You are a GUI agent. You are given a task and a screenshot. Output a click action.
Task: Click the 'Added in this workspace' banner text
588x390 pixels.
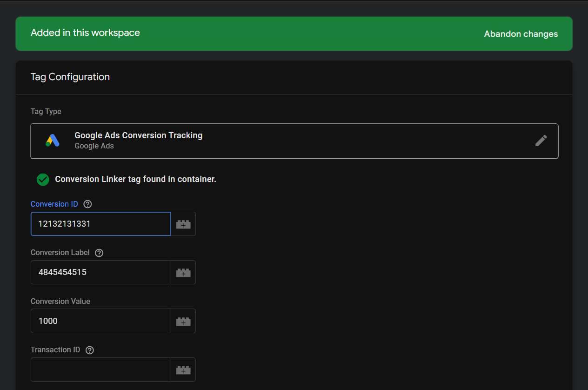(x=85, y=33)
